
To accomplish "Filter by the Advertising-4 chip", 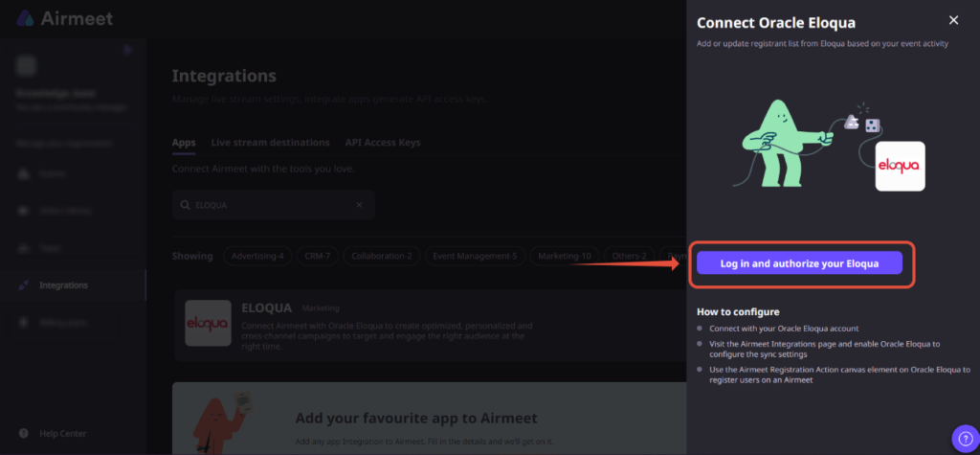I will click(x=257, y=256).
